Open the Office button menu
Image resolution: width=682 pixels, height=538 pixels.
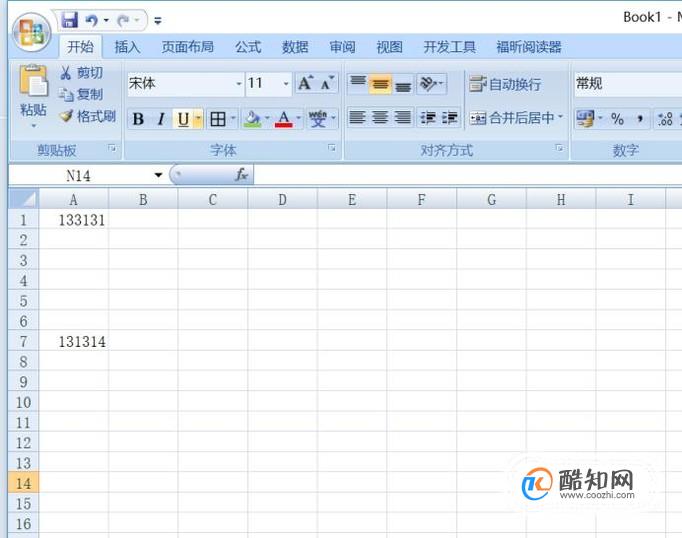pyautogui.click(x=31, y=33)
